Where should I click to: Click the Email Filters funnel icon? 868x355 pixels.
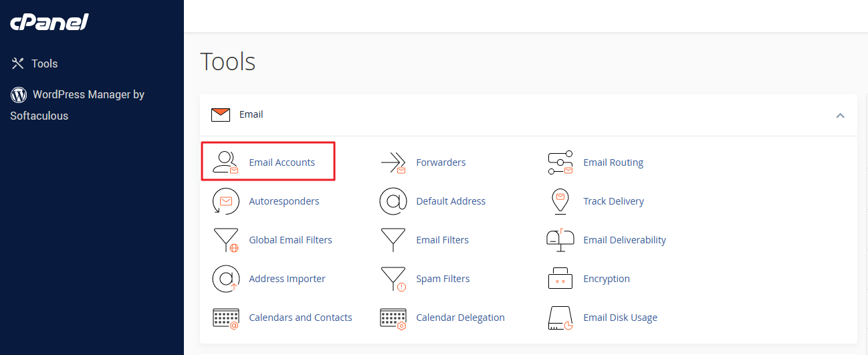[393, 240]
